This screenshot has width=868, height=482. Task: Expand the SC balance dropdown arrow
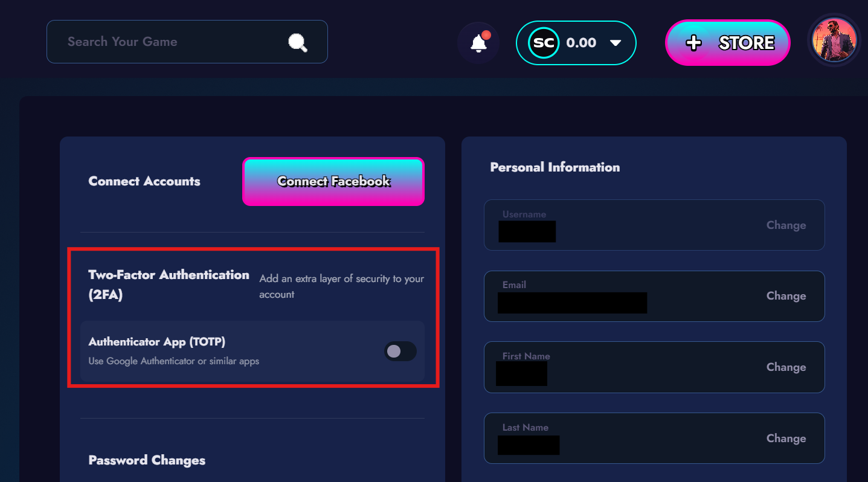616,43
